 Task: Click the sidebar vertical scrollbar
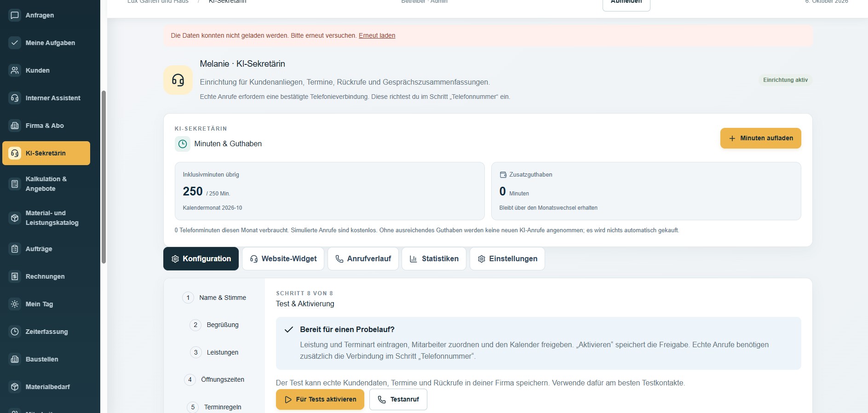(103, 177)
